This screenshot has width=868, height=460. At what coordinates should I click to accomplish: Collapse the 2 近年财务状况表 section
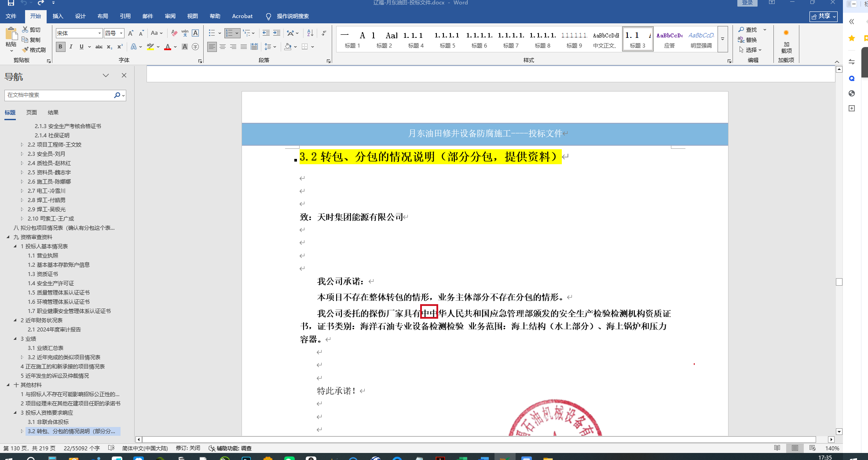pyautogui.click(x=15, y=320)
